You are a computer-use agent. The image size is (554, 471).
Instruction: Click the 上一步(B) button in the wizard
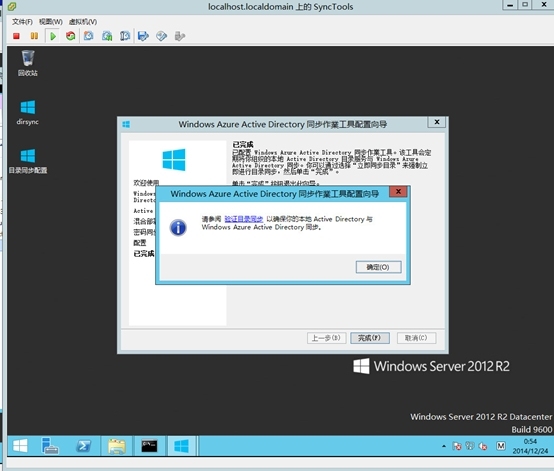[x=326, y=338]
